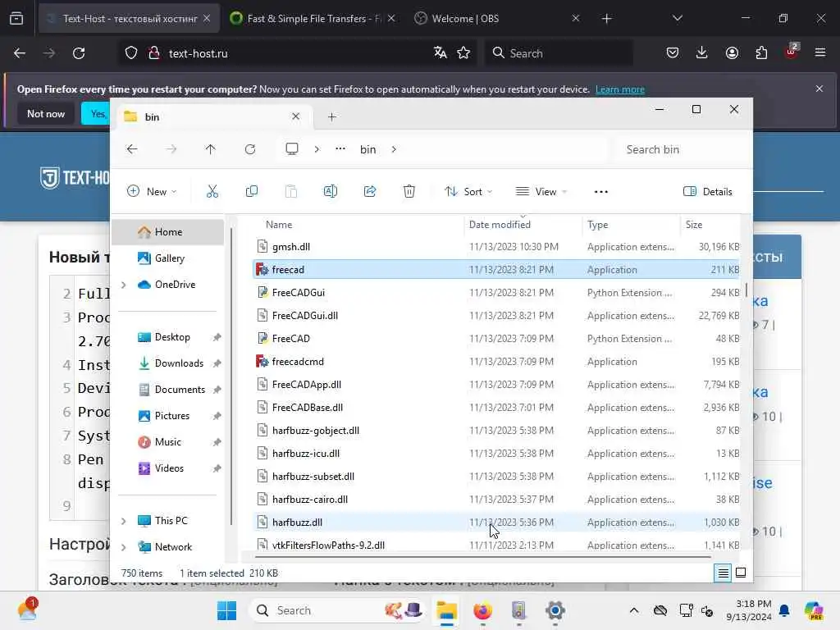The width and height of the screenshot is (840, 630).
Task: Open the Sort dropdown
Action: click(x=468, y=191)
